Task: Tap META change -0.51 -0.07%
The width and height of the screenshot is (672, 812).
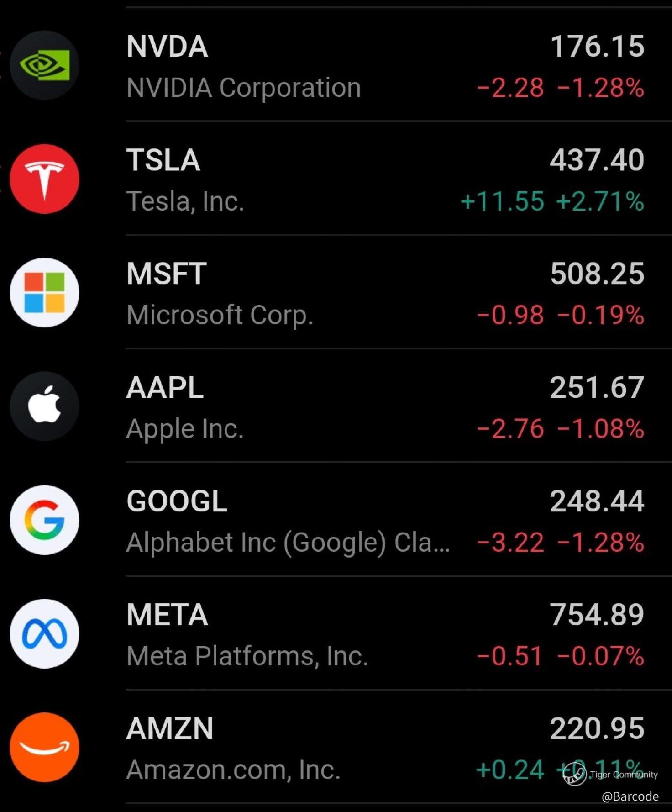Action: [561, 656]
